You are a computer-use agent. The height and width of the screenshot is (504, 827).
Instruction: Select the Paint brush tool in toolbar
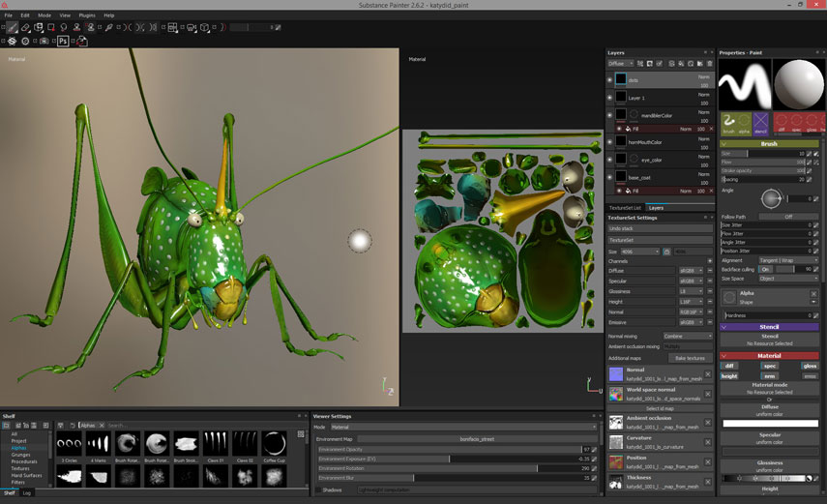pos(13,27)
